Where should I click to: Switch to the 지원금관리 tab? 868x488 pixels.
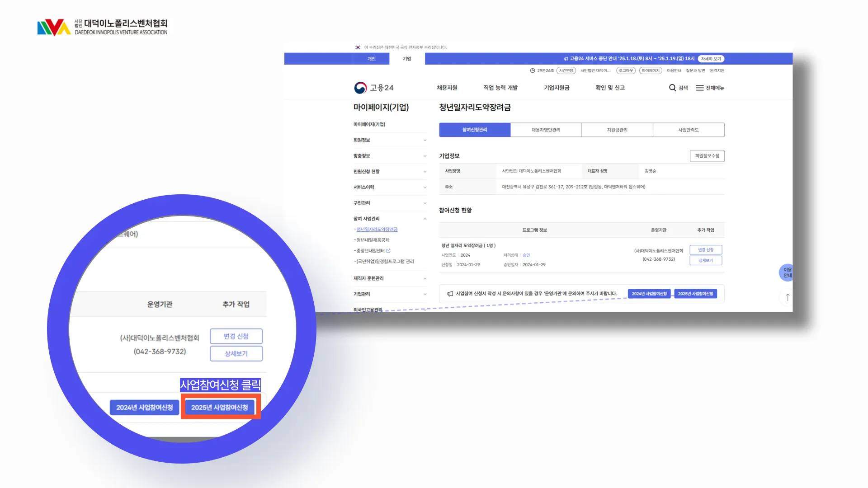[617, 130]
